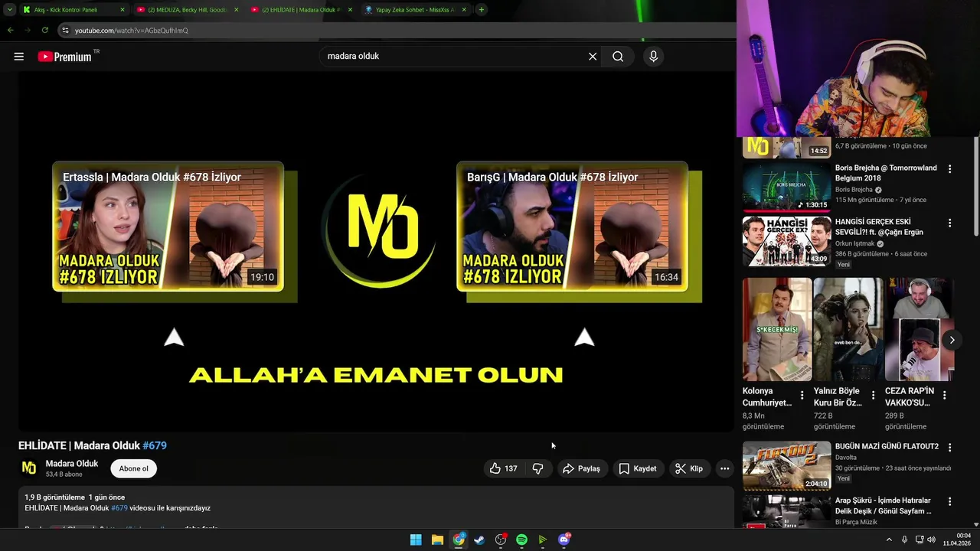Open the tab search dropdown arrow

9,10
